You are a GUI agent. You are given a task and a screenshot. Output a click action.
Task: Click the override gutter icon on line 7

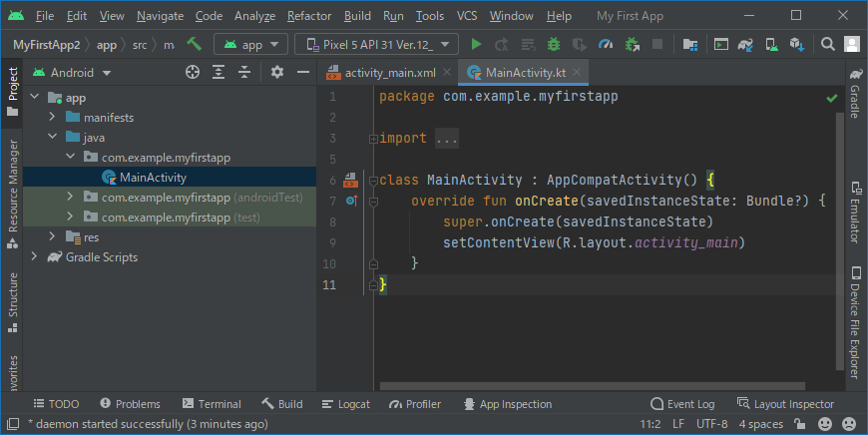pyautogui.click(x=351, y=201)
